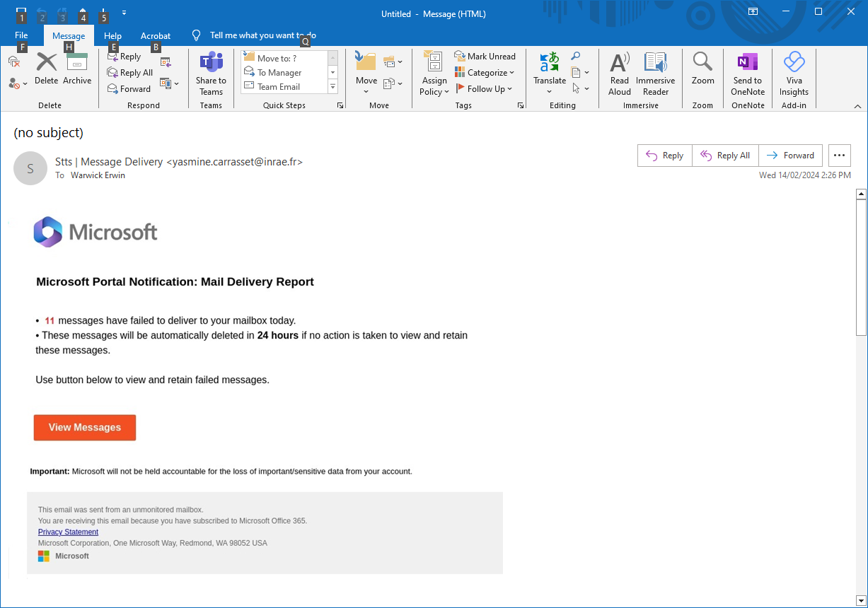868x608 pixels.
Task: Open the Assign Policy tool
Action: click(434, 74)
